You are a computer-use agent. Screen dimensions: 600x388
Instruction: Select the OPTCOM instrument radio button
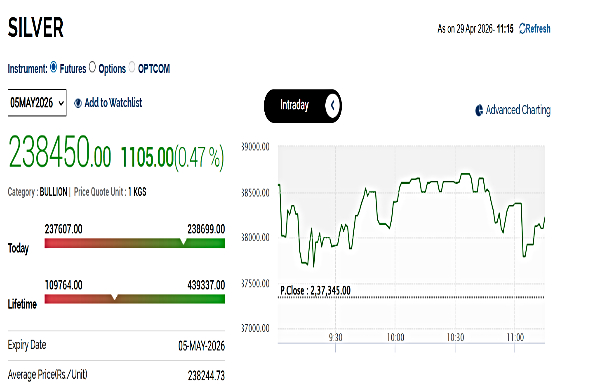132,67
